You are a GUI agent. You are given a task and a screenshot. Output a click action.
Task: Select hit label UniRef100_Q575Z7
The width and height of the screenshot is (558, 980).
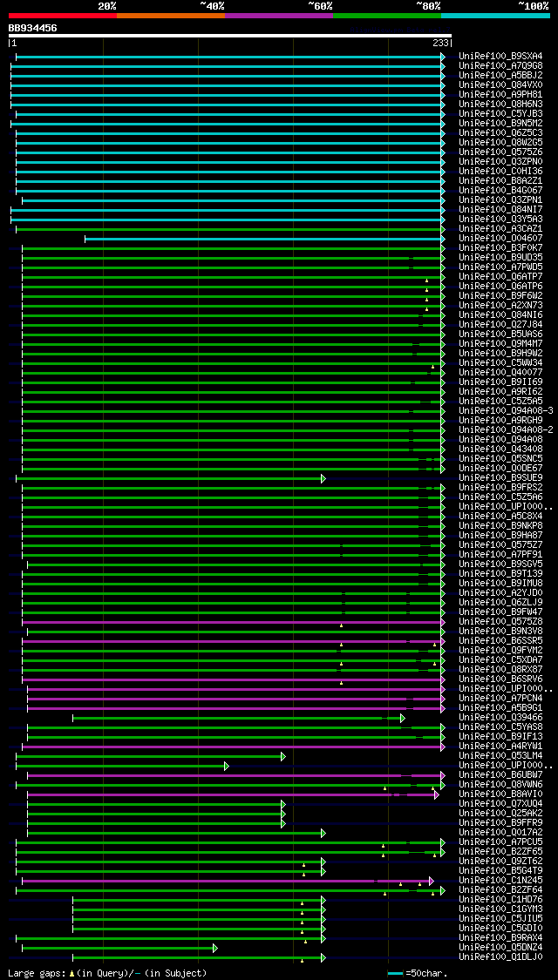500,545
